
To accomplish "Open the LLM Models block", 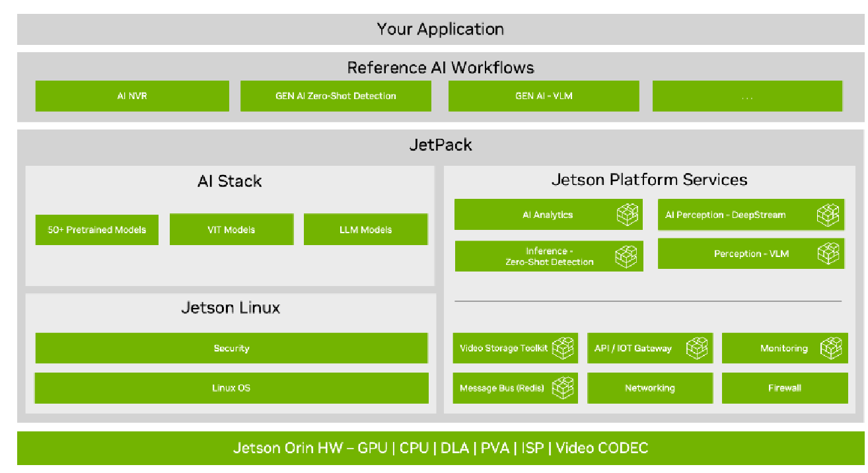I will tap(366, 230).
